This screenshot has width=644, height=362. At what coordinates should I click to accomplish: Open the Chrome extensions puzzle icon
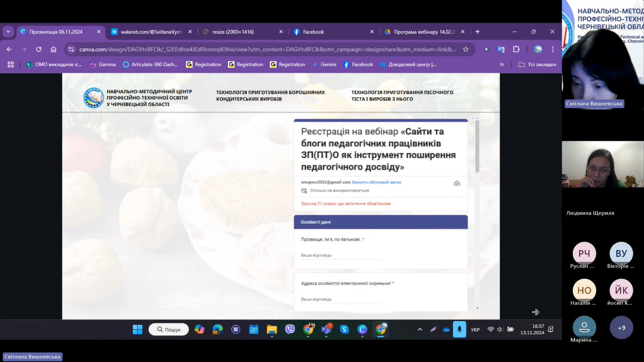516,49
